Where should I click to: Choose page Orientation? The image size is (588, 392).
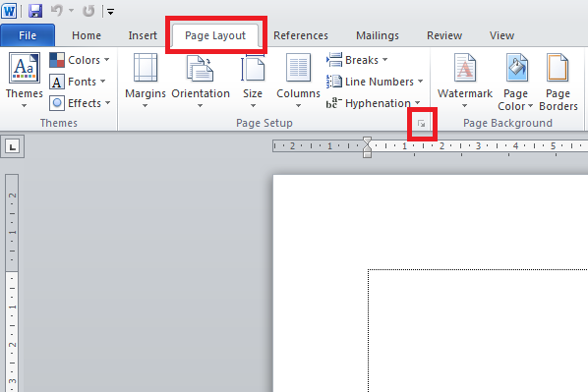point(201,81)
